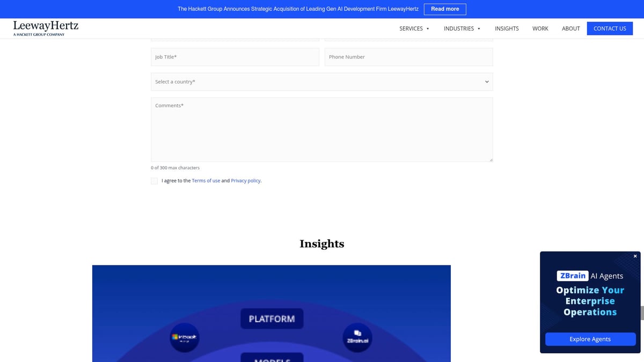Open the Select a country dropdown
This screenshot has width=644, height=362.
[x=321, y=82]
